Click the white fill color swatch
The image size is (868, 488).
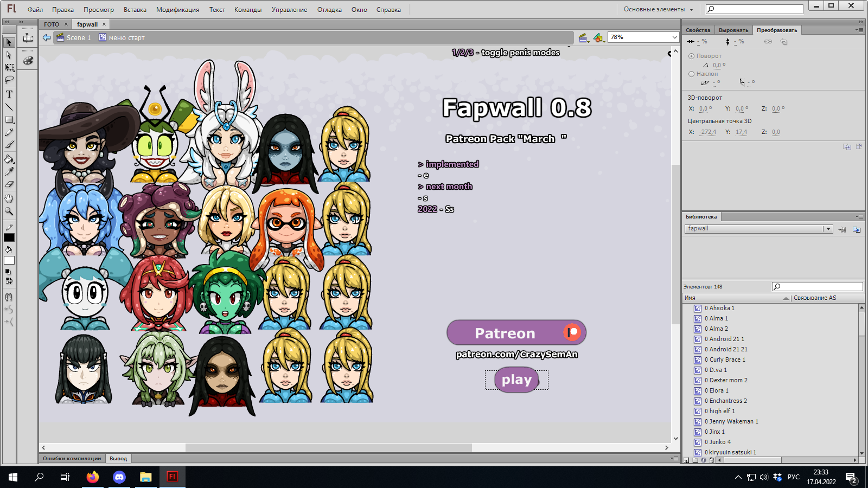pyautogui.click(x=9, y=261)
